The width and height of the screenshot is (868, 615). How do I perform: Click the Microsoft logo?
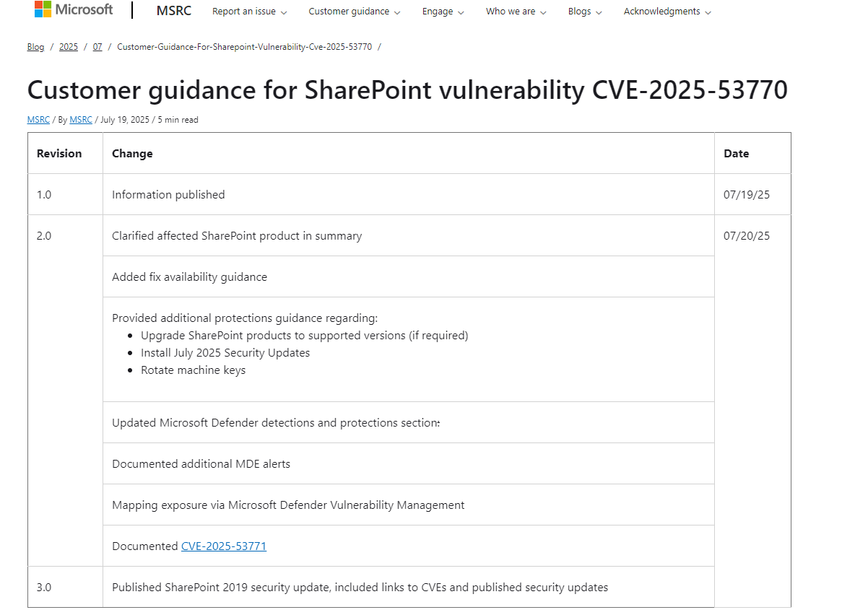(x=74, y=9)
